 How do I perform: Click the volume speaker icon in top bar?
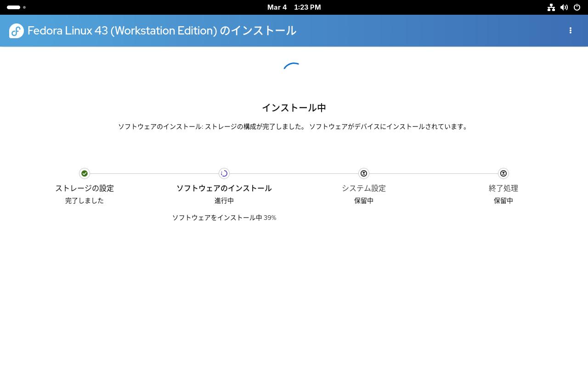[x=564, y=7]
